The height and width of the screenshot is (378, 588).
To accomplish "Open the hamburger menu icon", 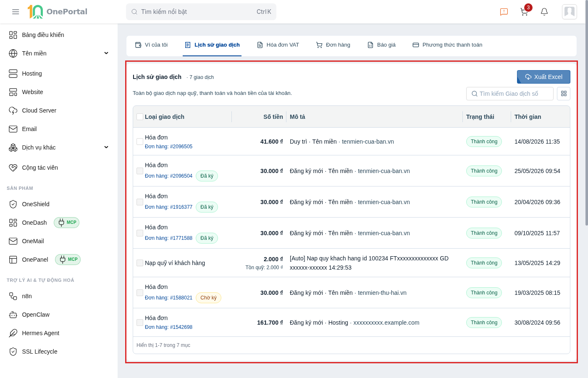I will point(16,12).
